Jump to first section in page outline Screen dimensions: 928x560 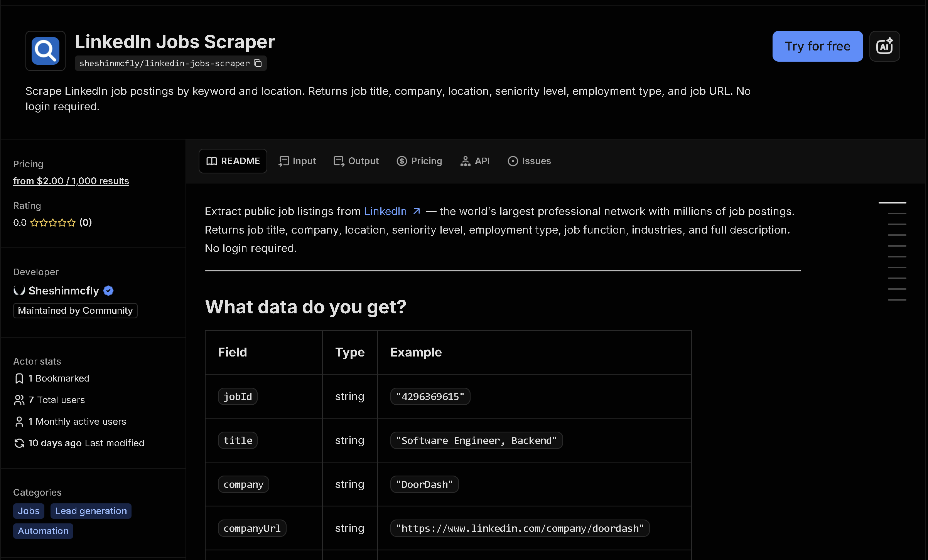tap(893, 202)
